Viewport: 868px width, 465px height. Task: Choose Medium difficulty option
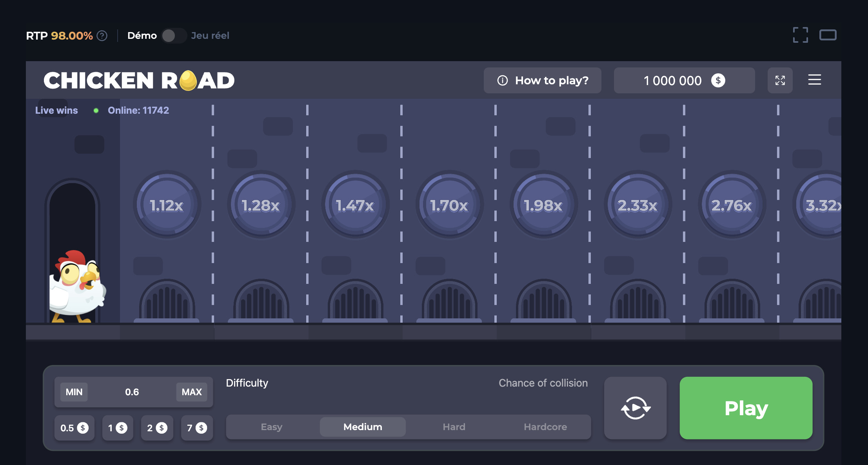(363, 427)
